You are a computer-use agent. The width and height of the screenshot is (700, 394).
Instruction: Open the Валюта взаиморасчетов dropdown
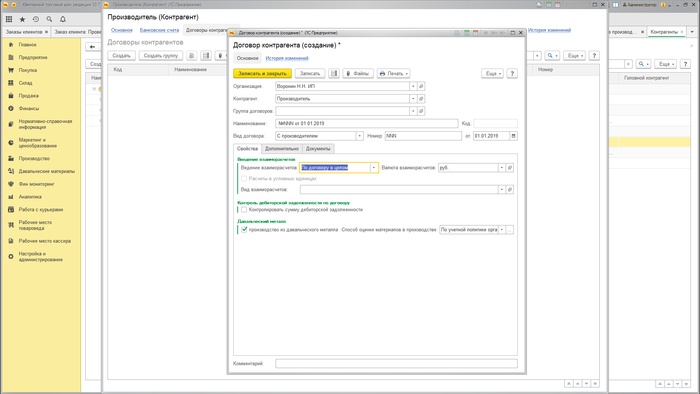click(x=502, y=168)
